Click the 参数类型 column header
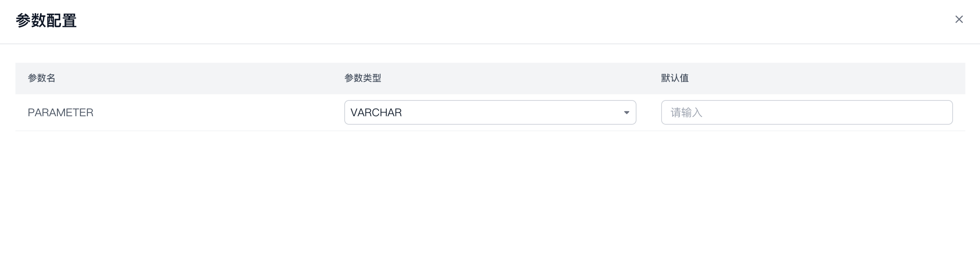The height and width of the screenshot is (254, 980). pyautogui.click(x=362, y=78)
